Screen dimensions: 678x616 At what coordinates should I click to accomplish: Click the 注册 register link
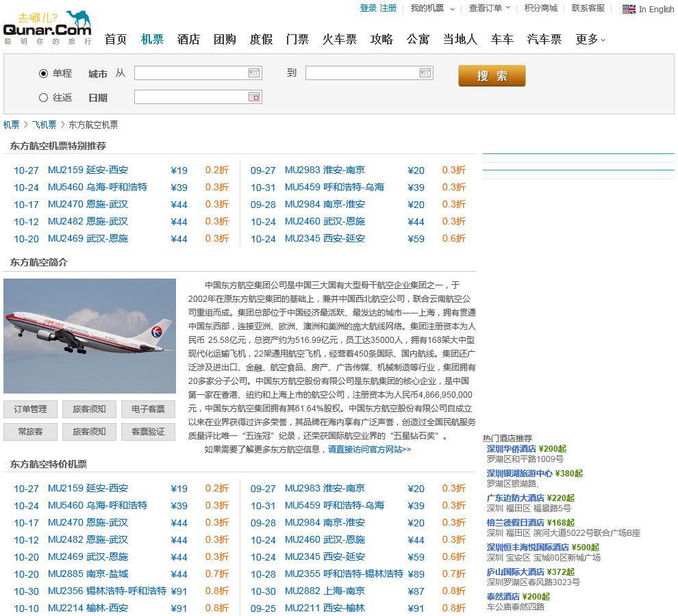[388, 8]
